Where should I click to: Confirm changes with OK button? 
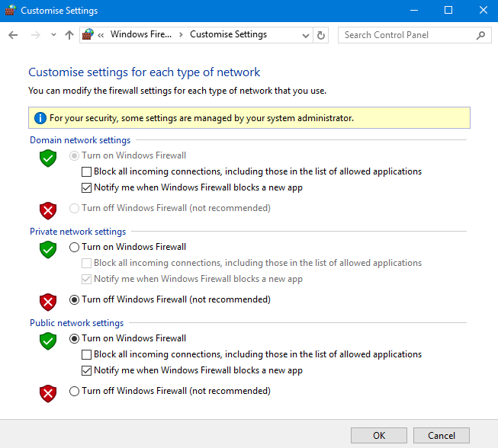(x=378, y=435)
